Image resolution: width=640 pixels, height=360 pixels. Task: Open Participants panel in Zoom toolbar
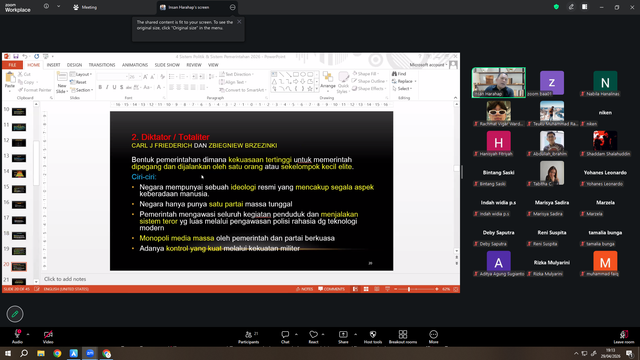249,337
